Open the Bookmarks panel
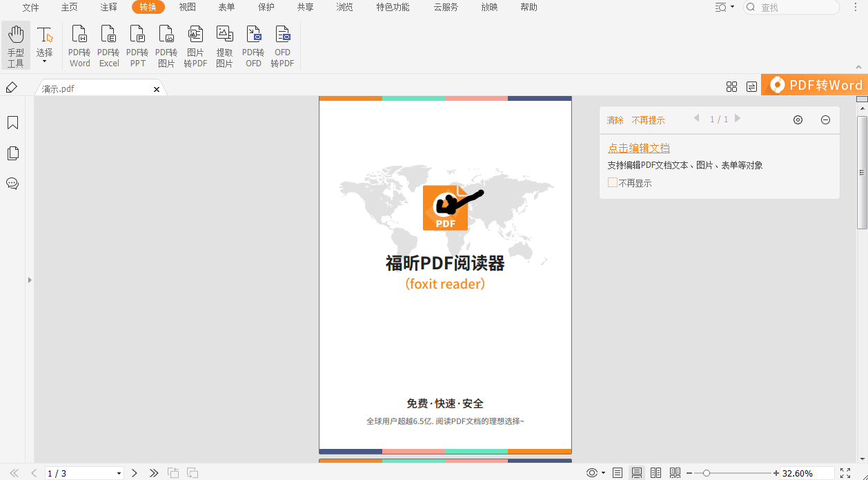The width and height of the screenshot is (868, 480). [12, 123]
